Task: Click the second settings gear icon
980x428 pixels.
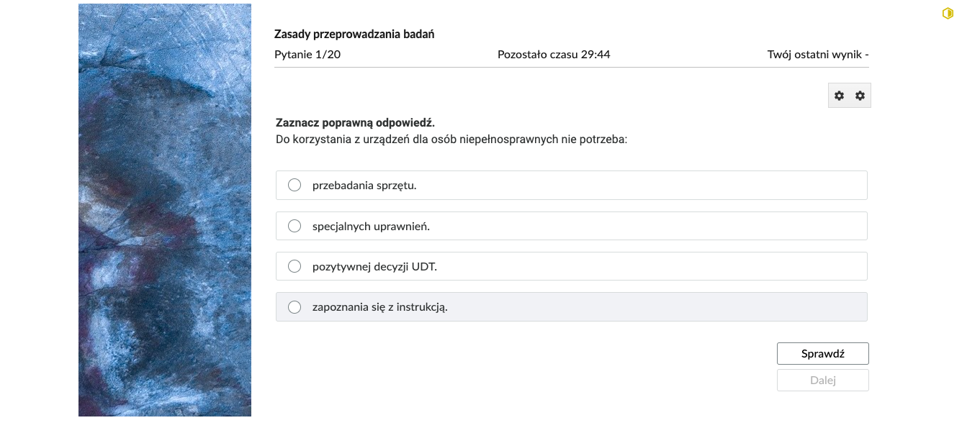Action: tap(859, 95)
